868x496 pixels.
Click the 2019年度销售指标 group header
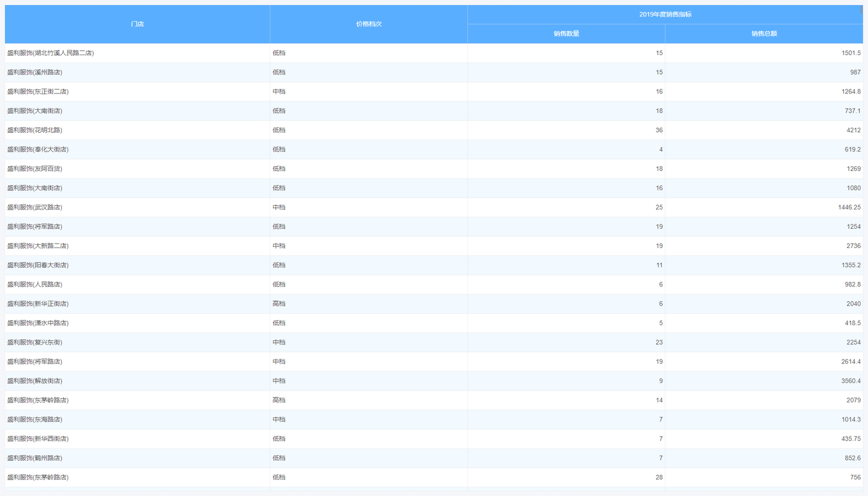(665, 14)
